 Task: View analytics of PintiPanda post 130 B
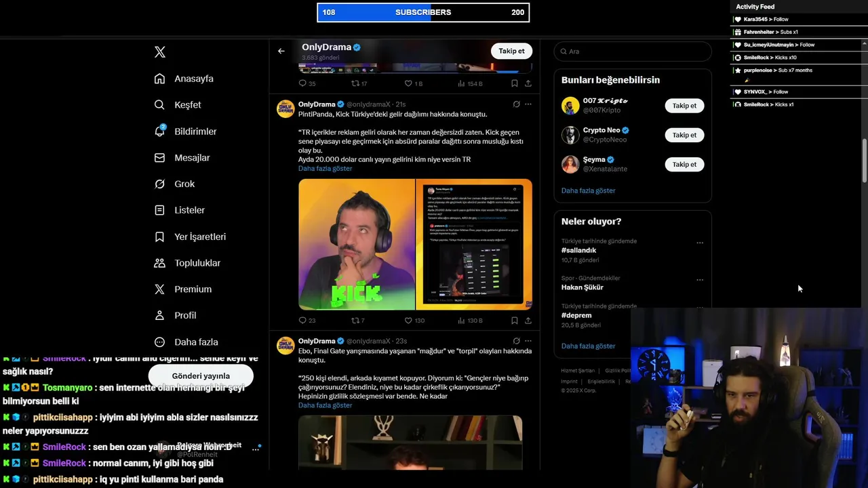pyautogui.click(x=470, y=321)
